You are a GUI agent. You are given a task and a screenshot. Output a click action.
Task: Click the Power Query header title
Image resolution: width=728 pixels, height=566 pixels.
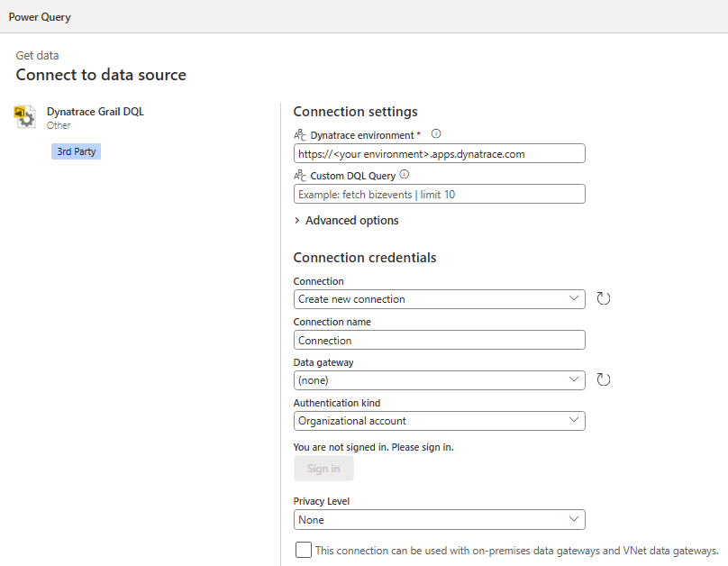pos(40,17)
